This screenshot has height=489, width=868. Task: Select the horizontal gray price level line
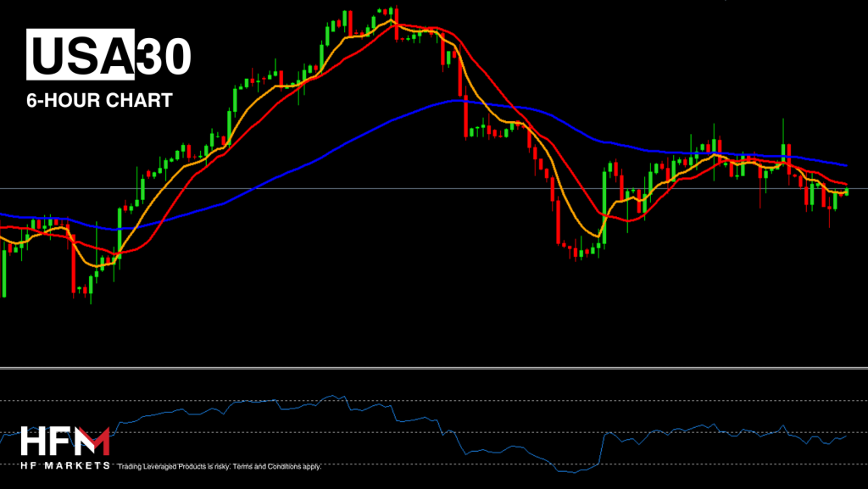(x=339, y=188)
